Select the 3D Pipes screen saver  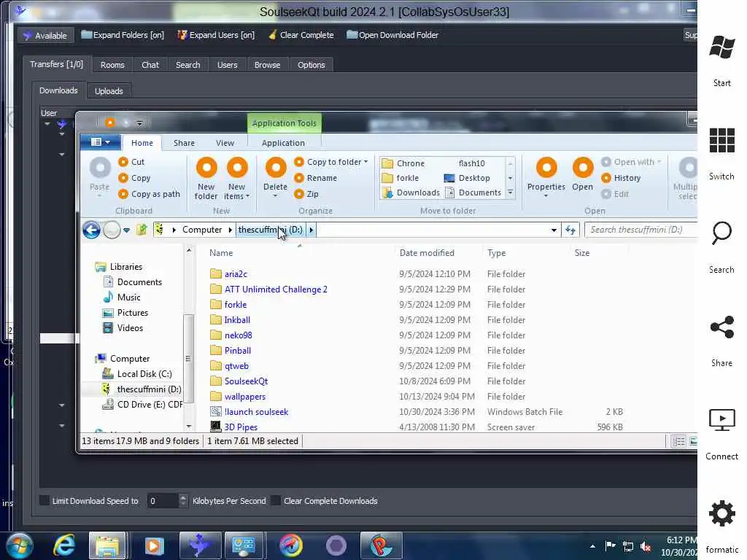point(234,427)
